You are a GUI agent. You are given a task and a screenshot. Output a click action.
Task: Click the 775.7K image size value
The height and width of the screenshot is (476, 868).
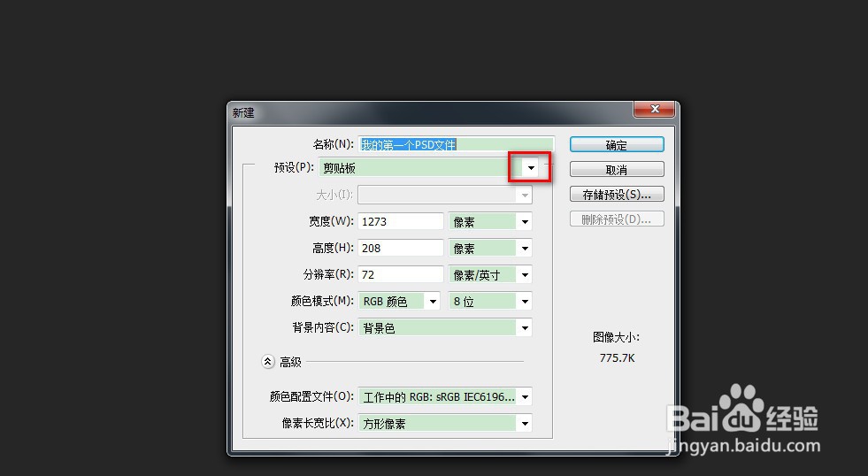tap(617, 358)
